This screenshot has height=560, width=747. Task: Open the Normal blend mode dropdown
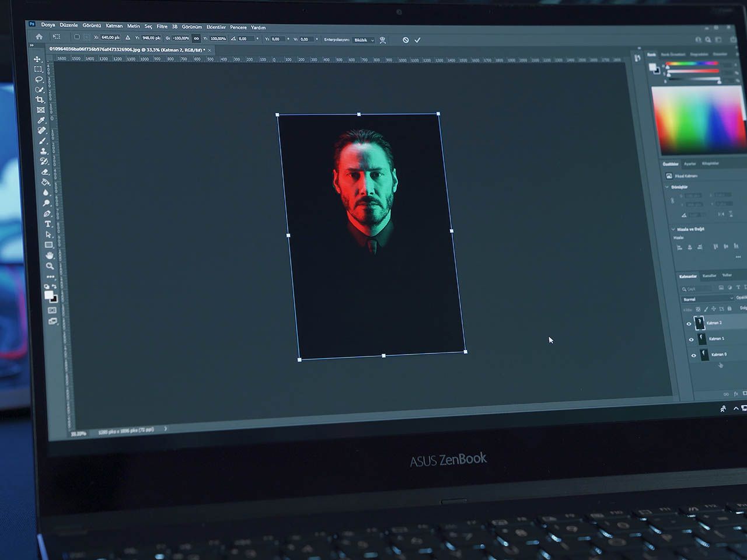[x=707, y=299]
